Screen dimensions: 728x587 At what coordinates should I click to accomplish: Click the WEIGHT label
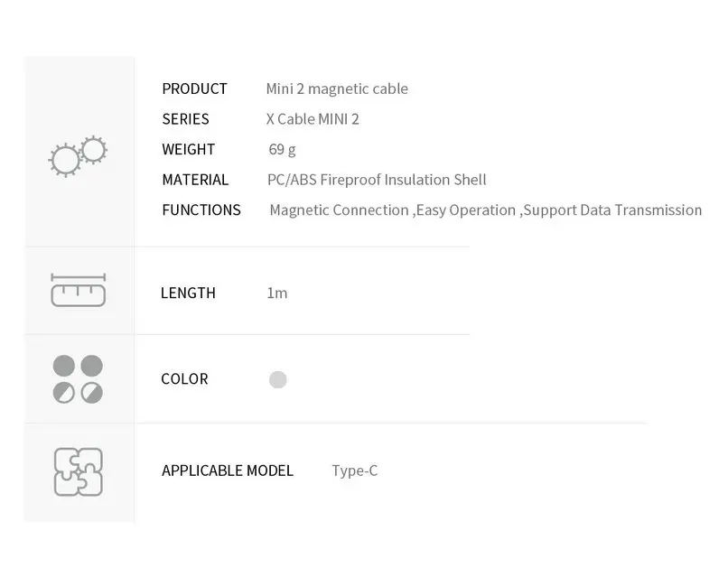tap(188, 149)
